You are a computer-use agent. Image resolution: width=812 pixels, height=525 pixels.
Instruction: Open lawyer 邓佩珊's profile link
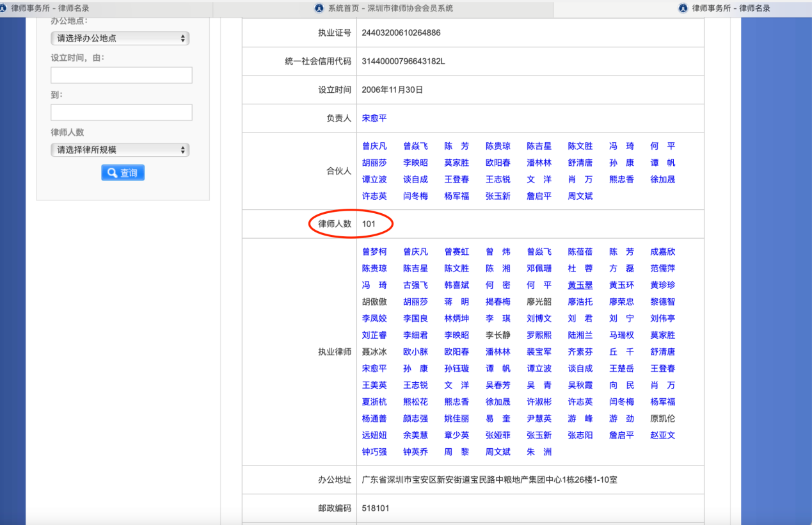pos(539,268)
